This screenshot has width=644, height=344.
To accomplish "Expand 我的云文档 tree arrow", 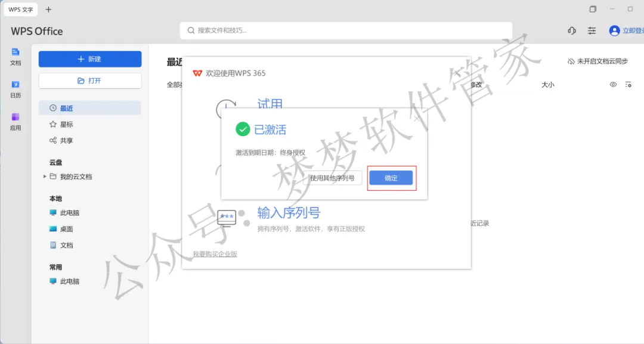I will point(45,176).
